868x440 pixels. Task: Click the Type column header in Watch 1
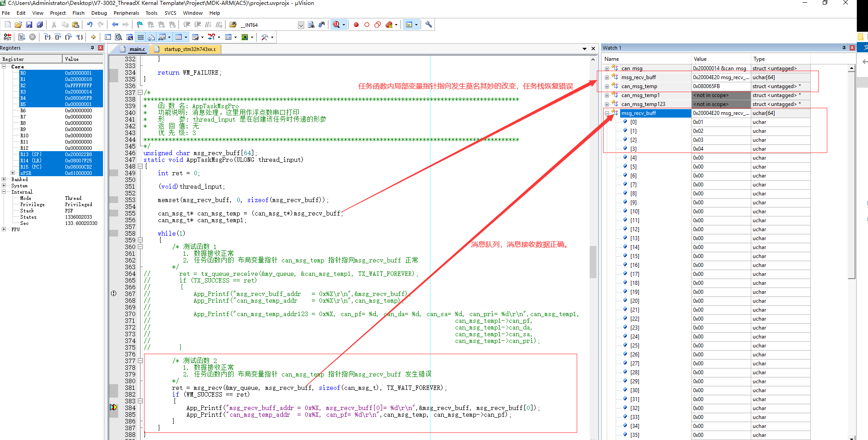pyautogui.click(x=780, y=59)
